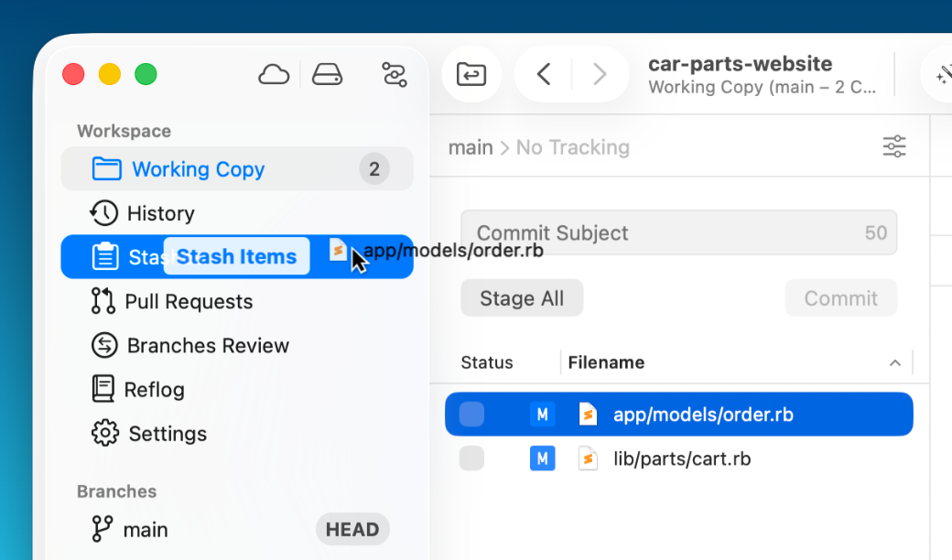
Task: Click the Ruby file icon for cart.rb
Action: click(x=588, y=458)
